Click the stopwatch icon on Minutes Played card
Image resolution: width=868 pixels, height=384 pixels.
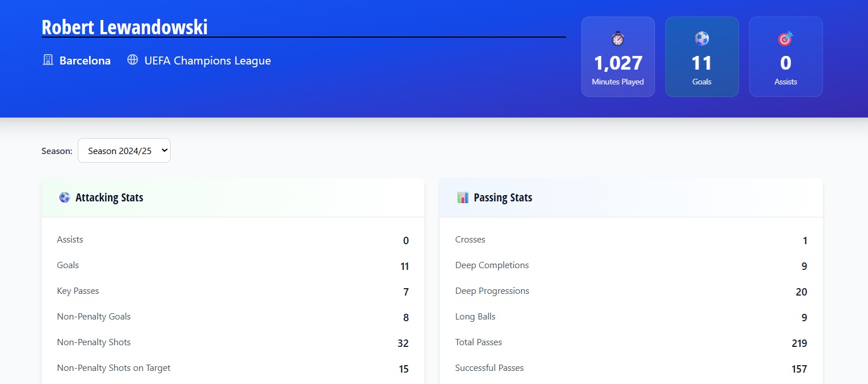pyautogui.click(x=618, y=39)
